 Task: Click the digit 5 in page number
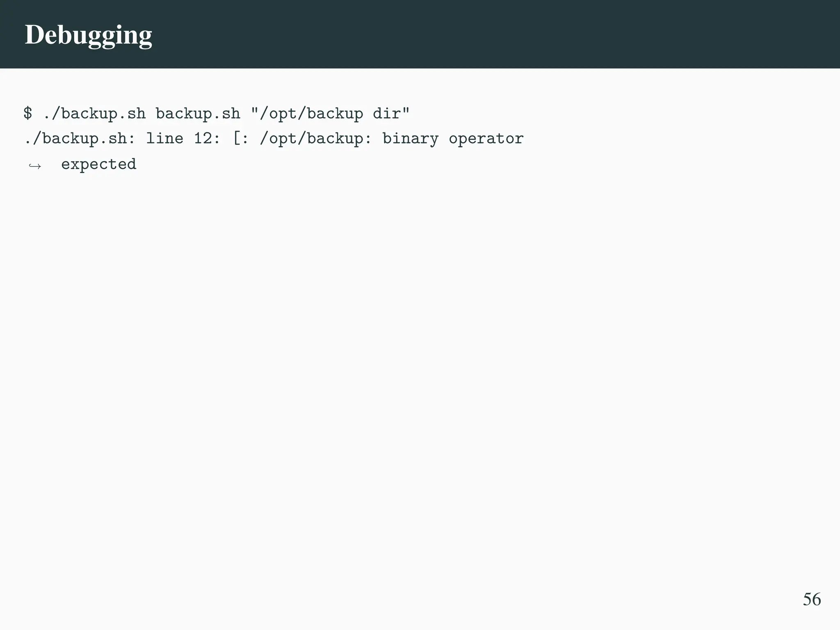click(x=807, y=600)
